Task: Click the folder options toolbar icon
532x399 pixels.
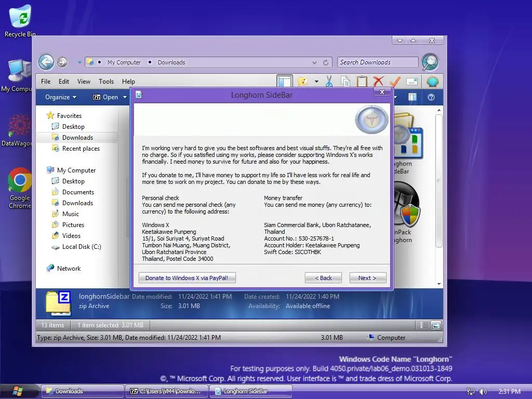Action: (x=302, y=82)
